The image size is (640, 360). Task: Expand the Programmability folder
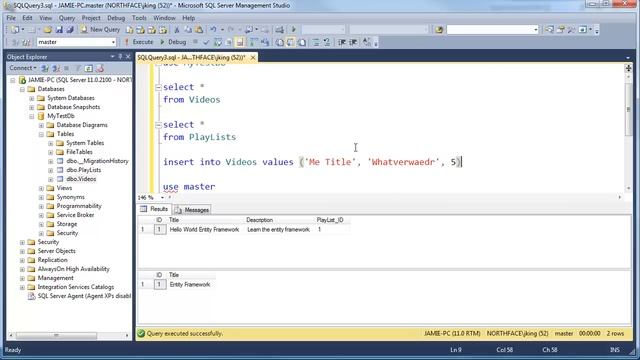tap(41, 206)
